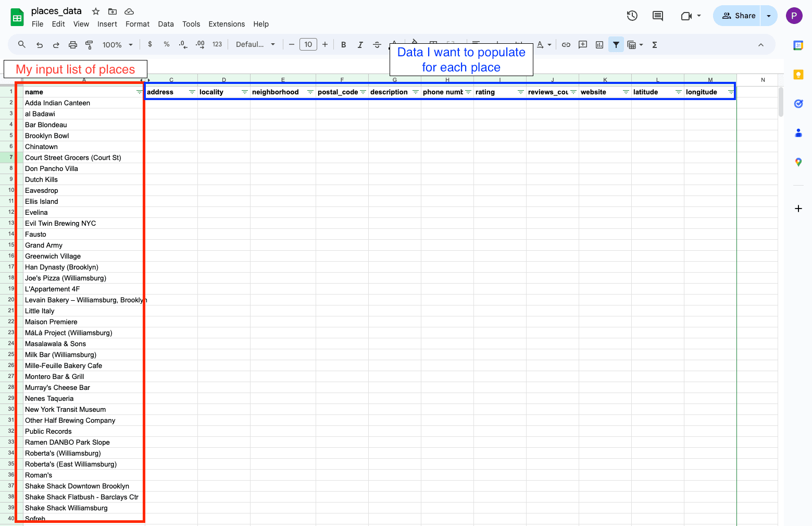Open the filter on locality column
The image size is (812, 526).
[244, 92]
